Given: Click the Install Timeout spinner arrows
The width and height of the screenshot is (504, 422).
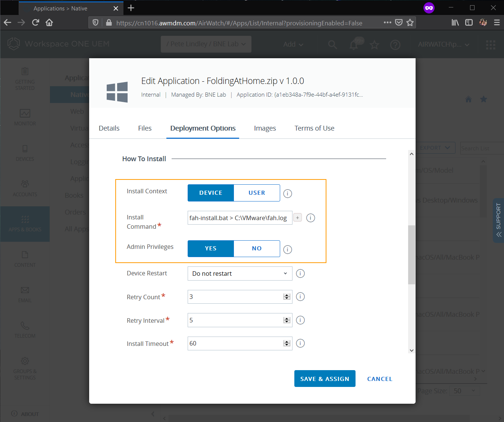Looking at the screenshot, I should pyautogui.click(x=287, y=343).
